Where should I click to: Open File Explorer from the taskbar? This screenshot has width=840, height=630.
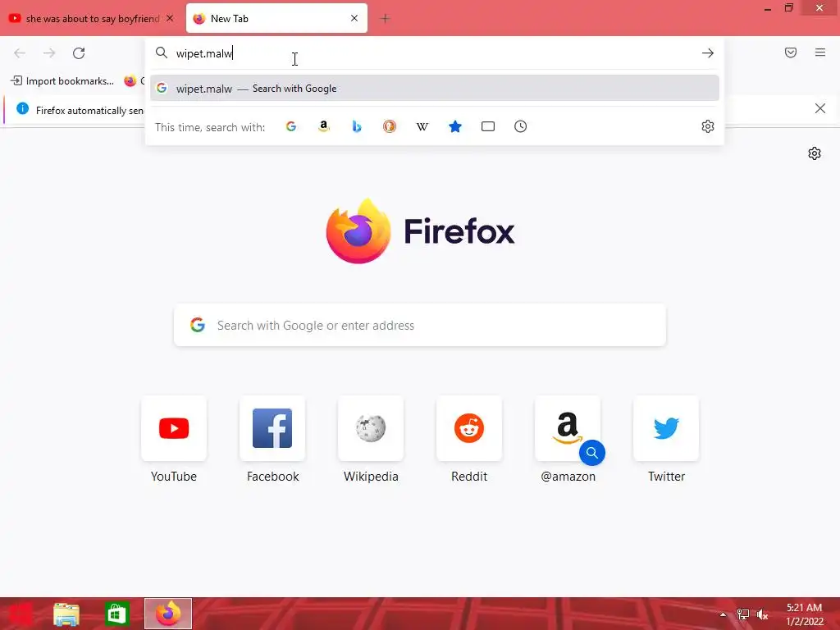coord(66,614)
